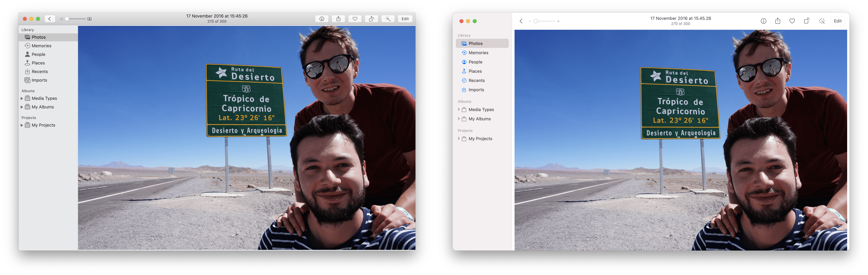Select Recents in the right window's sidebar
This screenshot has width=868, height=275.
482,80
